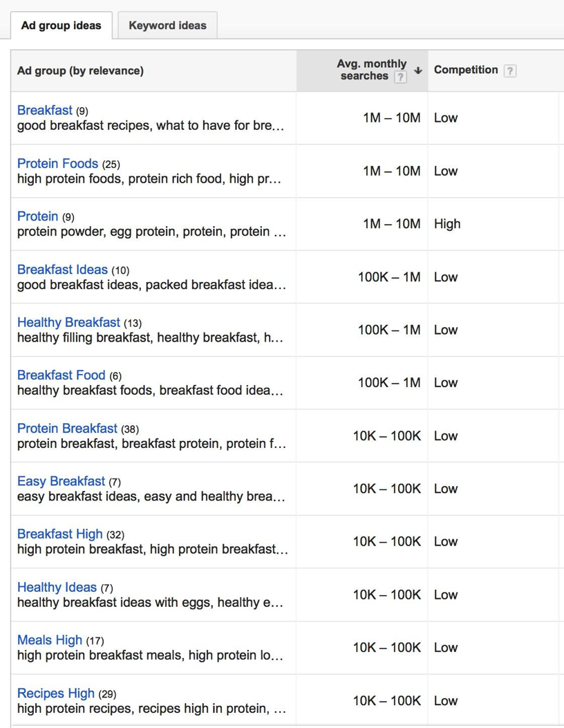
Task: Open the Easy Breakfast ad group
Action: [x=61, y=480]
